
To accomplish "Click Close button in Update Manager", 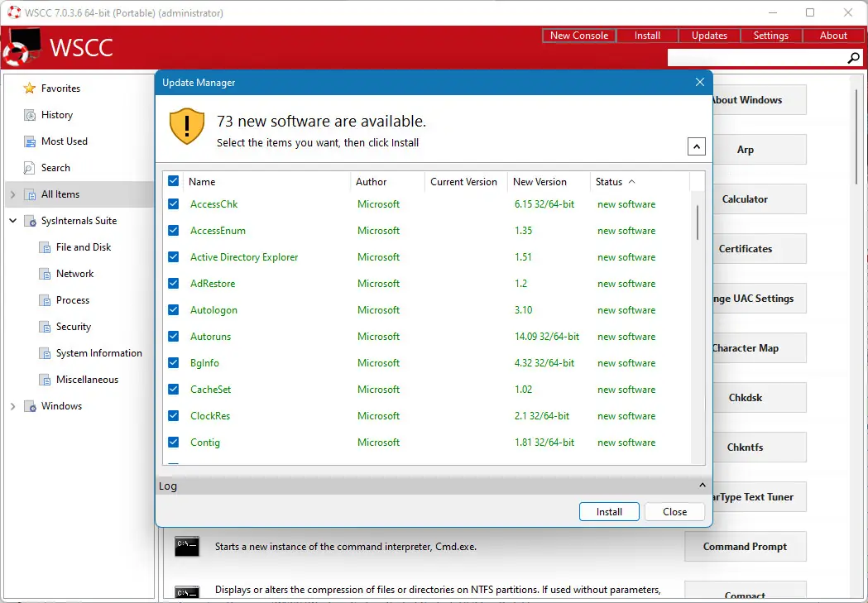I will click(675, 512).
